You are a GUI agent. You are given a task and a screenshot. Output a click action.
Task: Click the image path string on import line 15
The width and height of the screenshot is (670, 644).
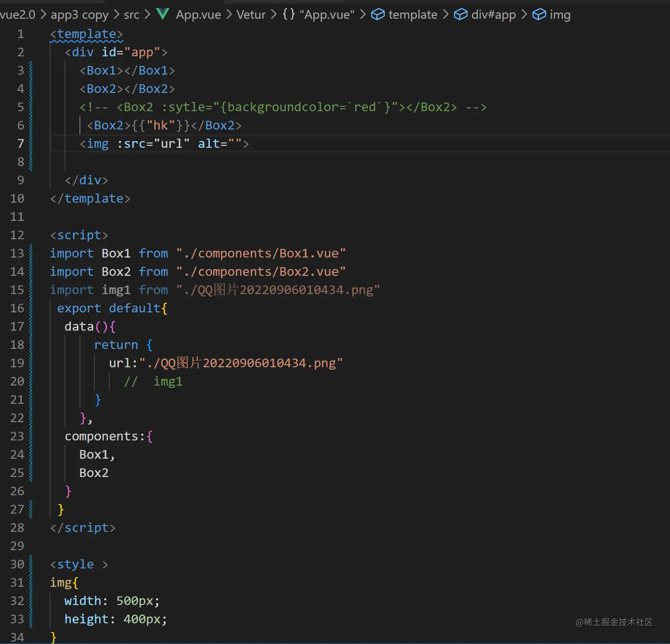[278, 290]
